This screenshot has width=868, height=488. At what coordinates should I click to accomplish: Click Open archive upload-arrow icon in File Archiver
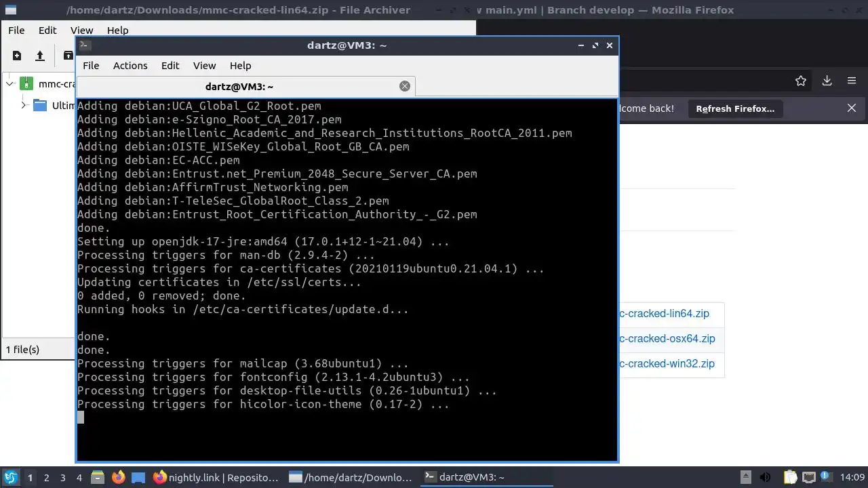tap(40, 56)
